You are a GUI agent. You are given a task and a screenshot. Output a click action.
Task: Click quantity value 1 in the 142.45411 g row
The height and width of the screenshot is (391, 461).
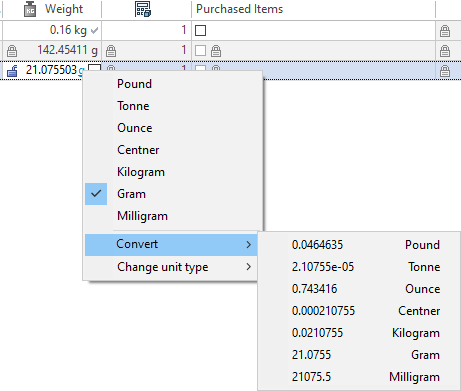(184, 50)
